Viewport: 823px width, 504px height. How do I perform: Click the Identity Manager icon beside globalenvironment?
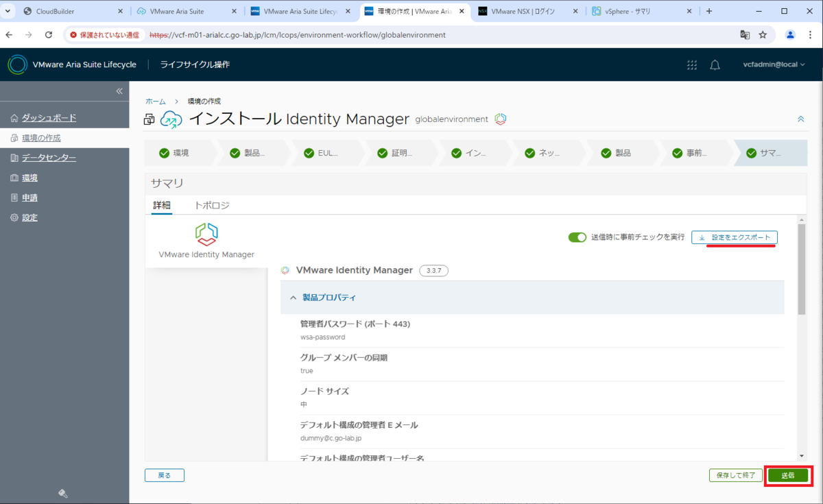click(x=501, y=119)
